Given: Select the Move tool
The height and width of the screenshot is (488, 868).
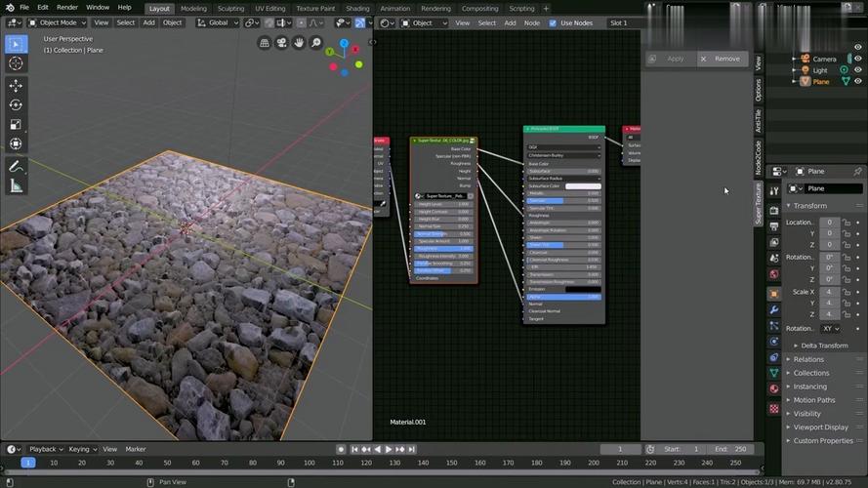Looking at the screenshot, I should point(16,85).
